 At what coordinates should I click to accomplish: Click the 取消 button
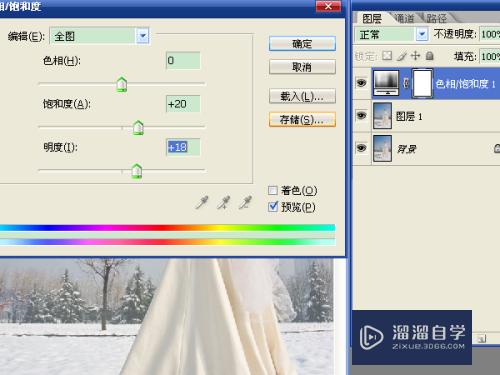pyautogui.click(x=302, y=67)
